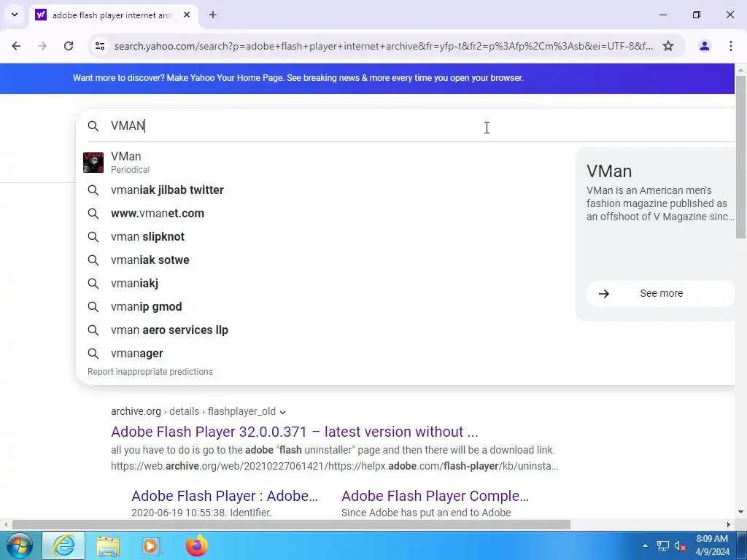
Task: Bookmark this page with the star icon
Action: 668,46
